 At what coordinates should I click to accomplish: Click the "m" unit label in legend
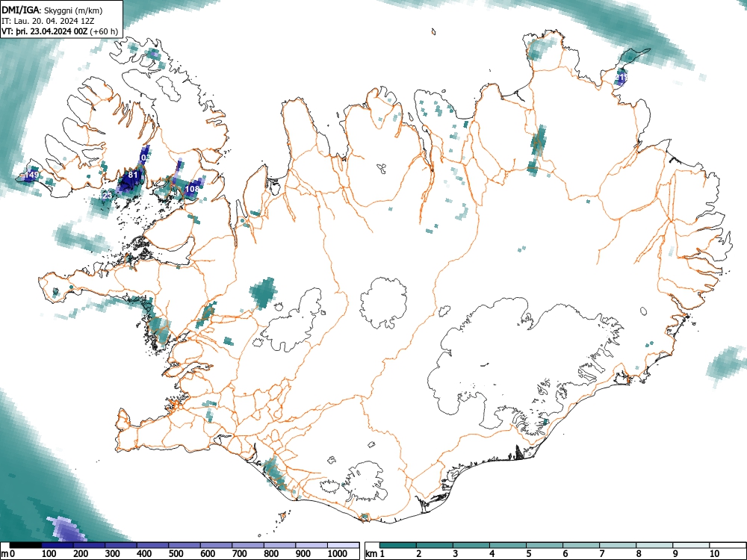pyautogui.click(x=4, y=554)
